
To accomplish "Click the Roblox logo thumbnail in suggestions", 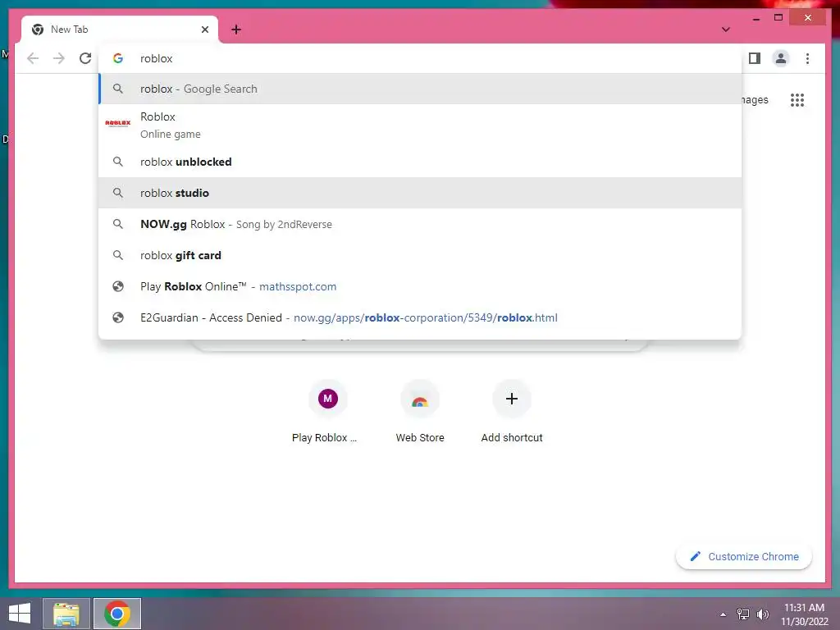I will point(118,123).
